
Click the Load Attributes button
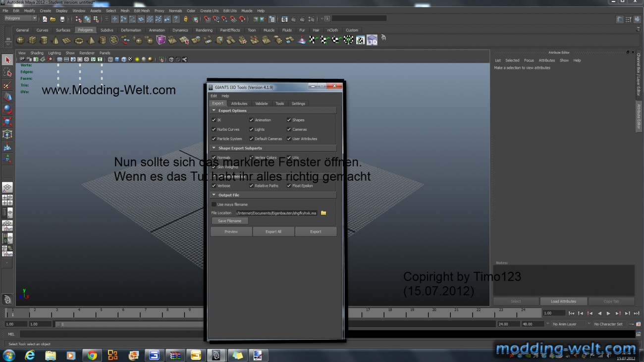(563, 301)
